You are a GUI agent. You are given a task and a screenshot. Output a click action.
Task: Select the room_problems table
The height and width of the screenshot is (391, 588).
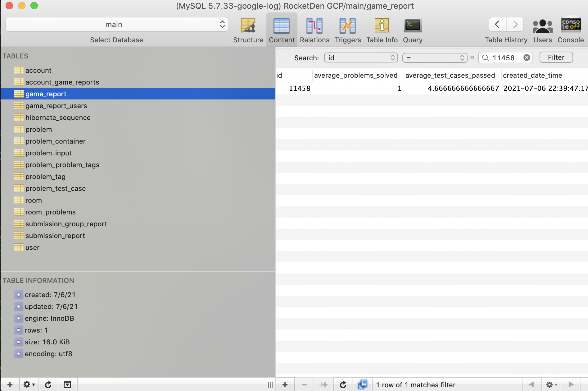coord(138,212)
